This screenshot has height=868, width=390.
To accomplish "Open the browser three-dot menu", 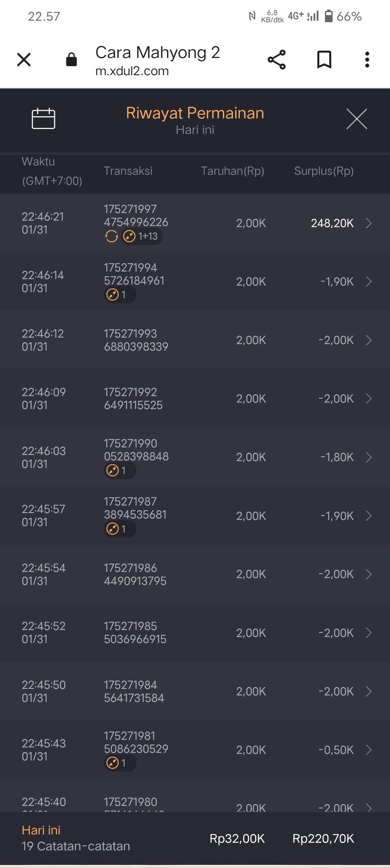I will [367, 60].
